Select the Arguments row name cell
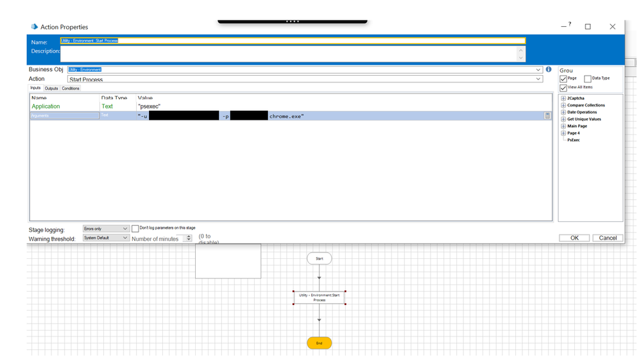The height and width of the screenshot is (364, 641). pos(64,116)
